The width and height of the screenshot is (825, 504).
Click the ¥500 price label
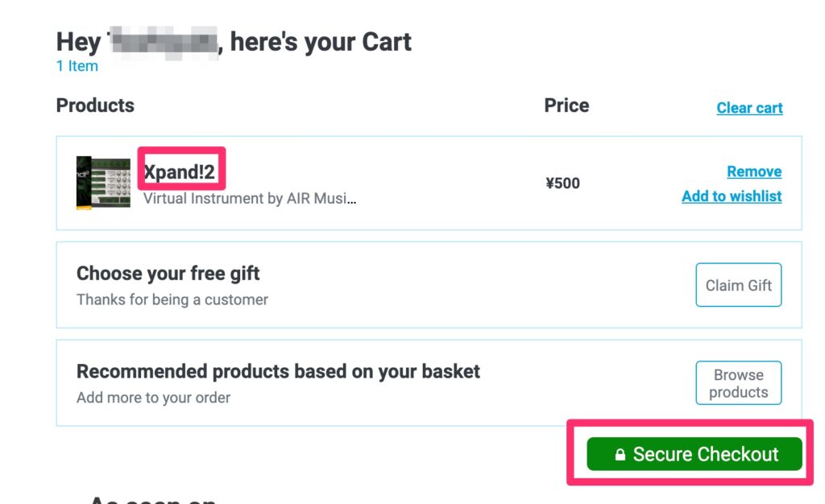tap(564, 183)
